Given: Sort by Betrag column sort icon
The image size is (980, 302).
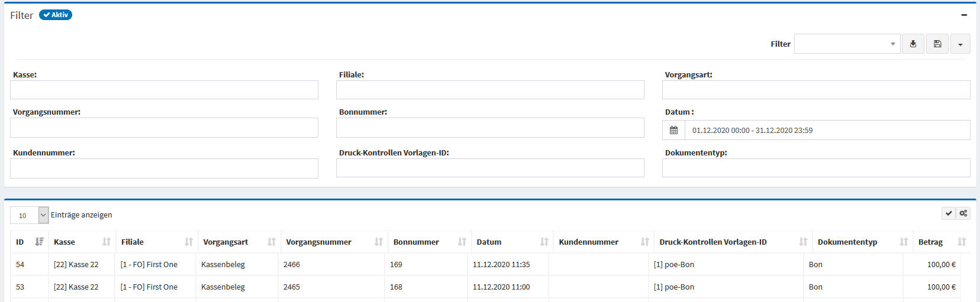Looking at the screenshot, I should point(962,242).
